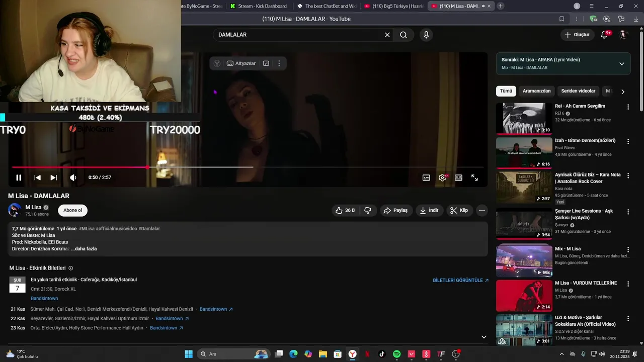Share the video via Paylaş
Image resolution: width=644 pixels, height=362 pixels.
395,210
